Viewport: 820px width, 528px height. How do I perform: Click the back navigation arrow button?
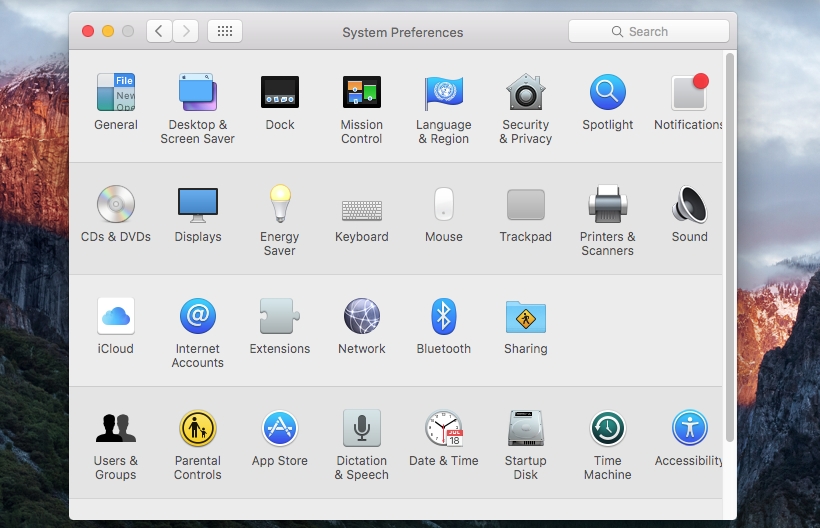click(x=160, y=31)
